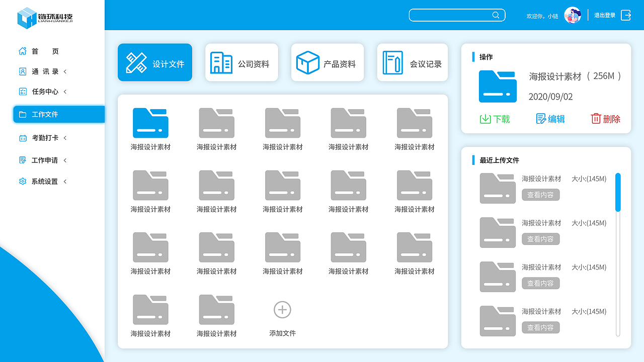The width and height of the screenshot is (644, 362).
Task: Click the 退出登录 logout arrow icon
Action: [626, 15]
